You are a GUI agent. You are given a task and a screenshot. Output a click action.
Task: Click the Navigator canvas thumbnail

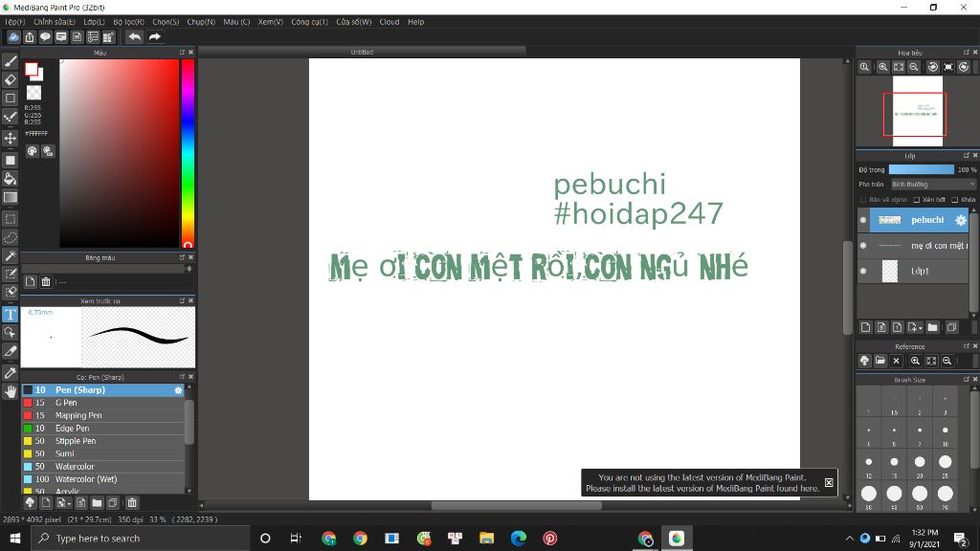tap(917, 111)
